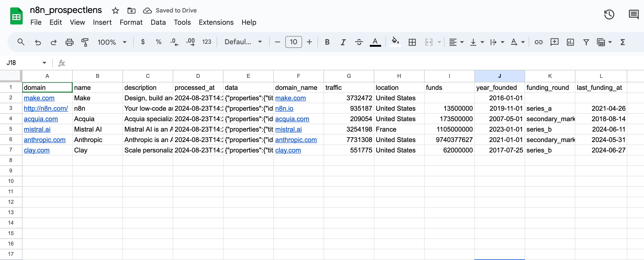Open the Help menu
Screen dimensions: 644x260
coord(249,22)
